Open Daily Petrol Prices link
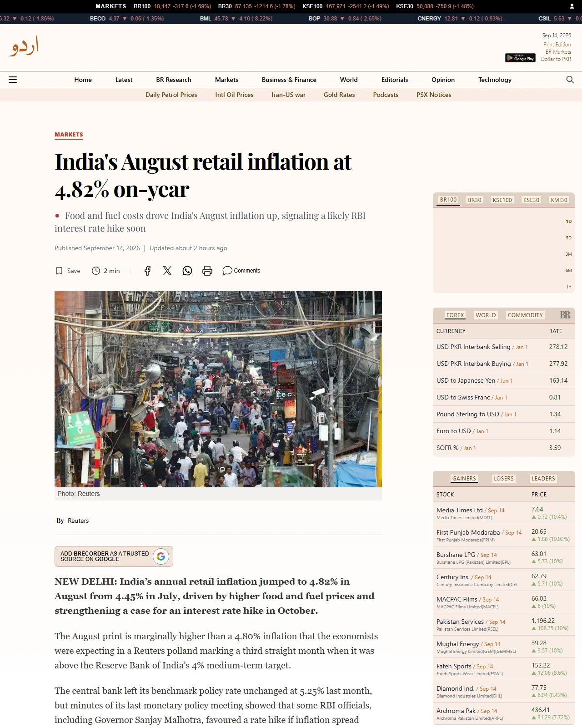 171,95
